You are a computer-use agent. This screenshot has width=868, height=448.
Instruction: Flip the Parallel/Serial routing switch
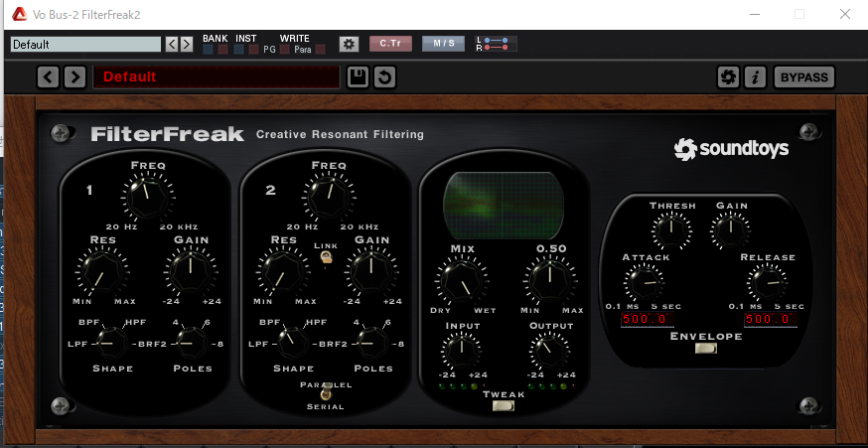tap(327, 391)
